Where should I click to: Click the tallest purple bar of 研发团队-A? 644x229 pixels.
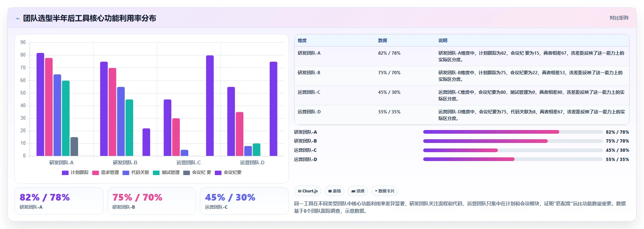[40, 105]
